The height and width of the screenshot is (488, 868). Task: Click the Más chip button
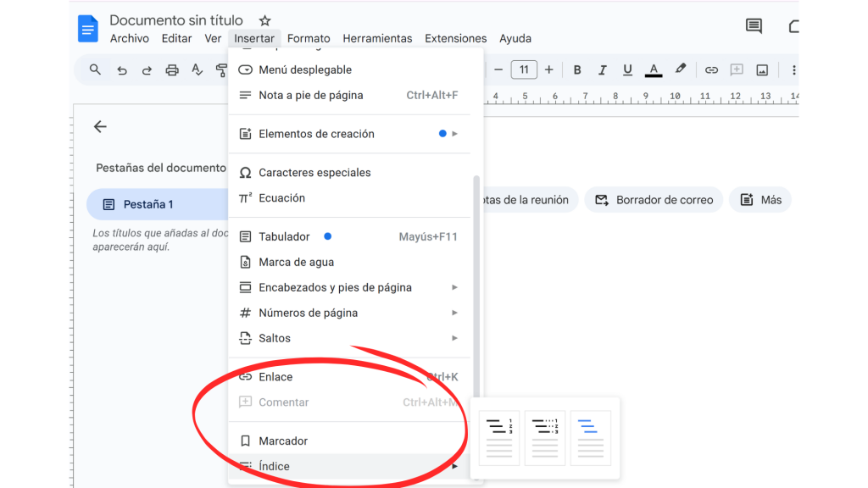760,200
